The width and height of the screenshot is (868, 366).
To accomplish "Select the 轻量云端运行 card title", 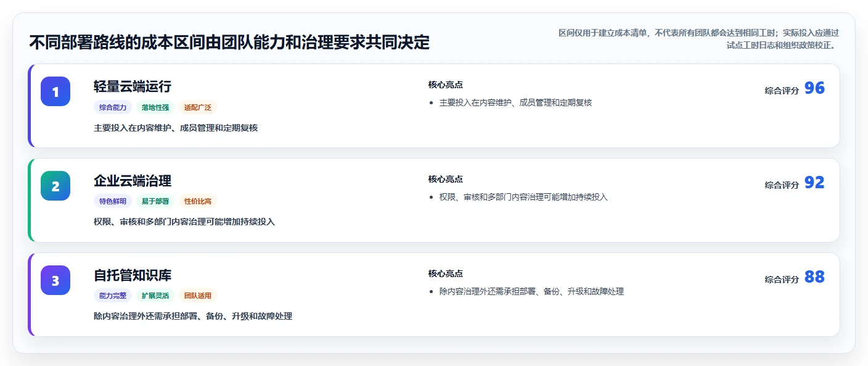I will click(133, 86).
